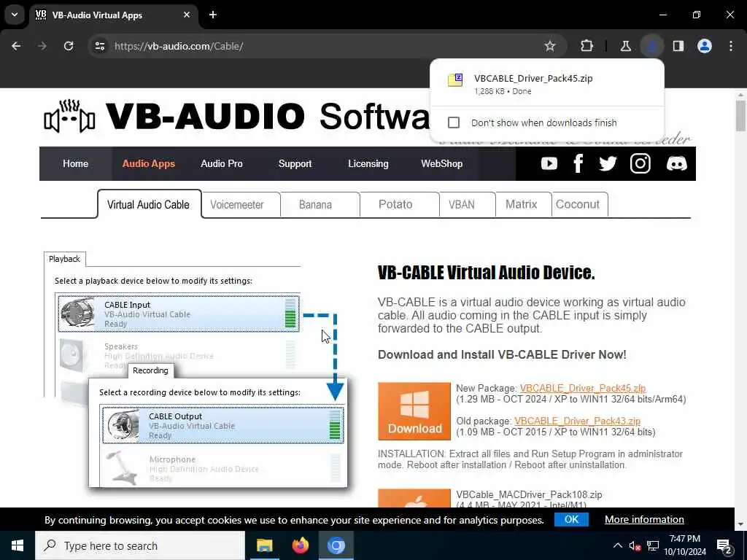Click the zip file icon in downloads popup

pyautogui.click(x=455, y=80)
